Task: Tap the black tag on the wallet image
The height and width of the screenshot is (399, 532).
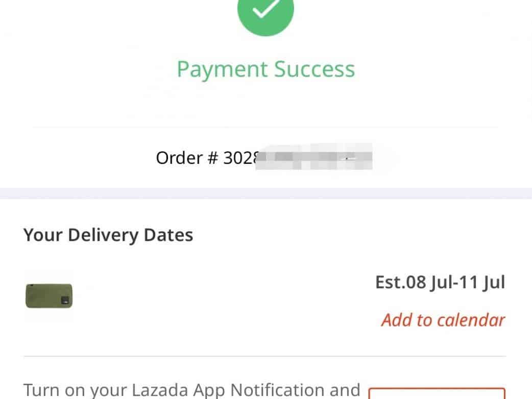Action: pos(66,300)
